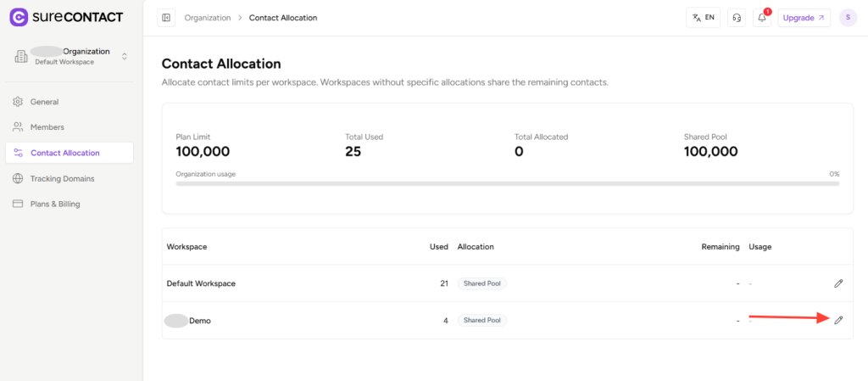Click the Shared Pool badge for Default Workspace
The width and height of the screenshot is (868, 381).
pyautogui.click(x=481, y=283)
